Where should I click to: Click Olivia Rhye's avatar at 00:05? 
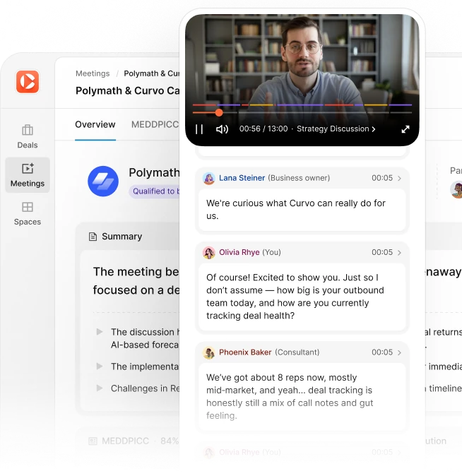pyautogui.click(x=209, y=253)
